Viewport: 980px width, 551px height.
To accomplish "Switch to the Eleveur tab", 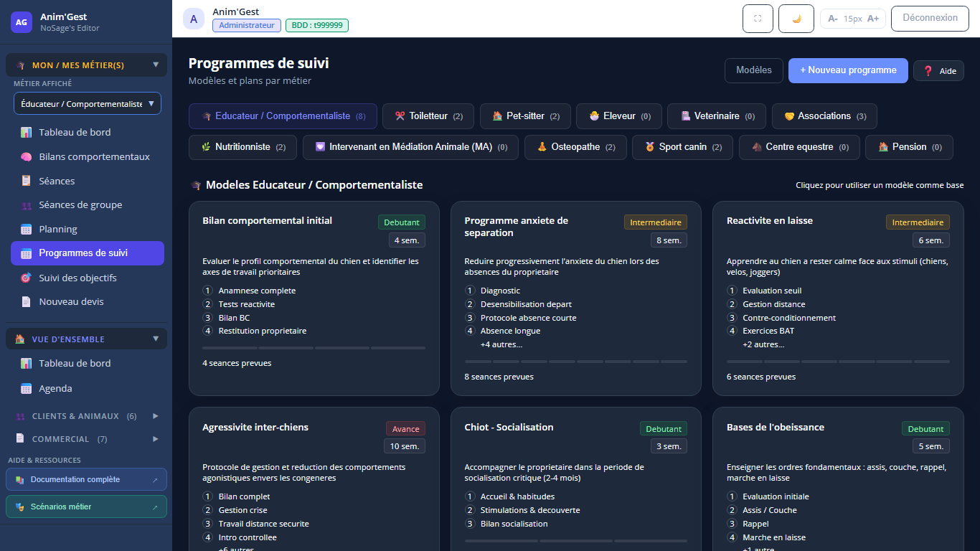I will (619, 116).
